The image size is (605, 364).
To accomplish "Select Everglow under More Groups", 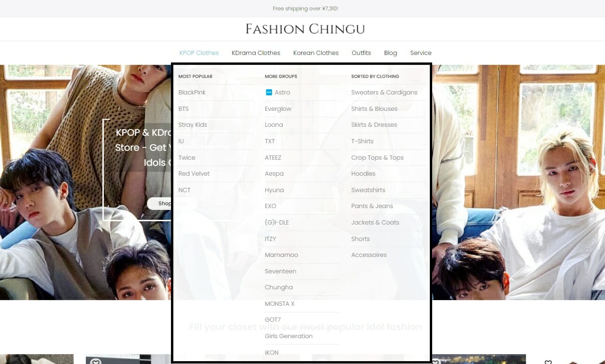I will pyautogui.click(x=278, y=109).
